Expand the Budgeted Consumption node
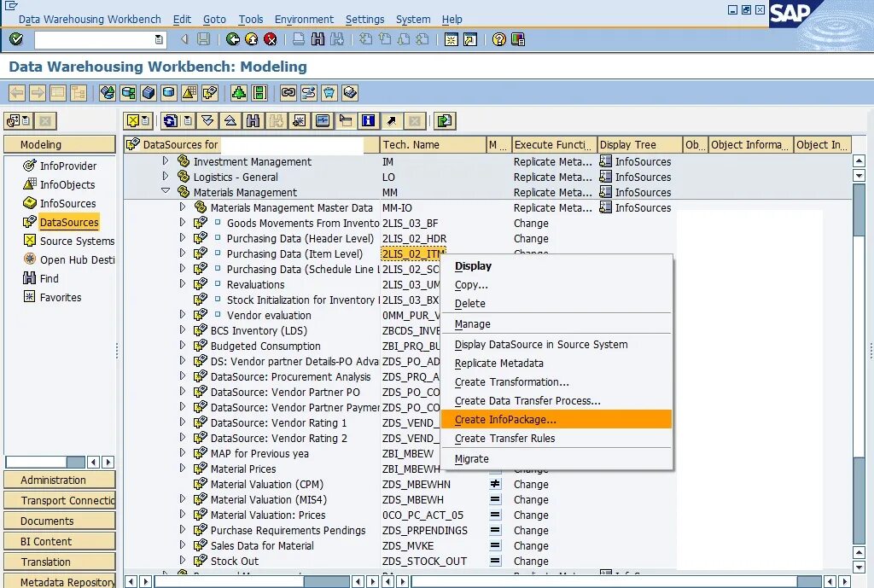This screenshot has height=588, width=874. tap(183, 345)
